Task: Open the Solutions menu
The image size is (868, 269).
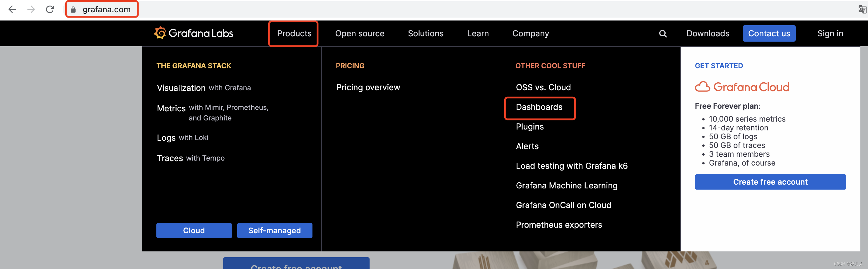Action: click(426, 33)
